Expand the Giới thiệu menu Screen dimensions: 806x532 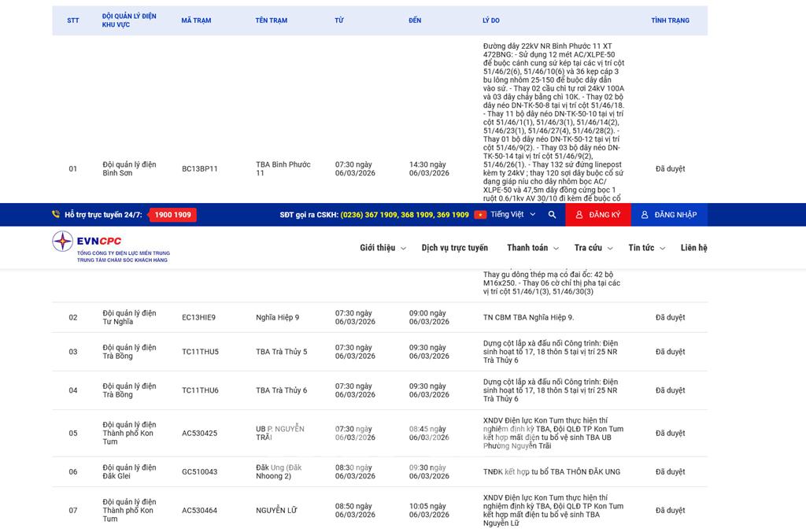[x=383, y=248]
